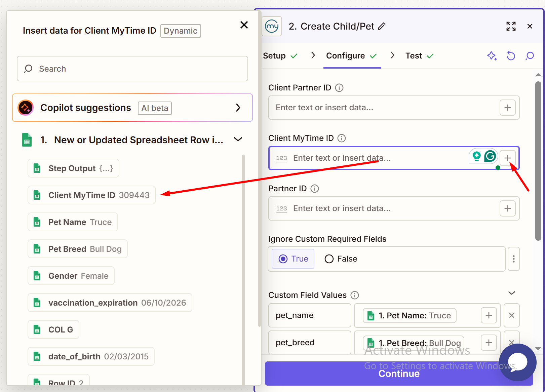Click the Google Sheets icon beside step 1
The width and height of the screenshot is (545, 392).
(27, 140)
